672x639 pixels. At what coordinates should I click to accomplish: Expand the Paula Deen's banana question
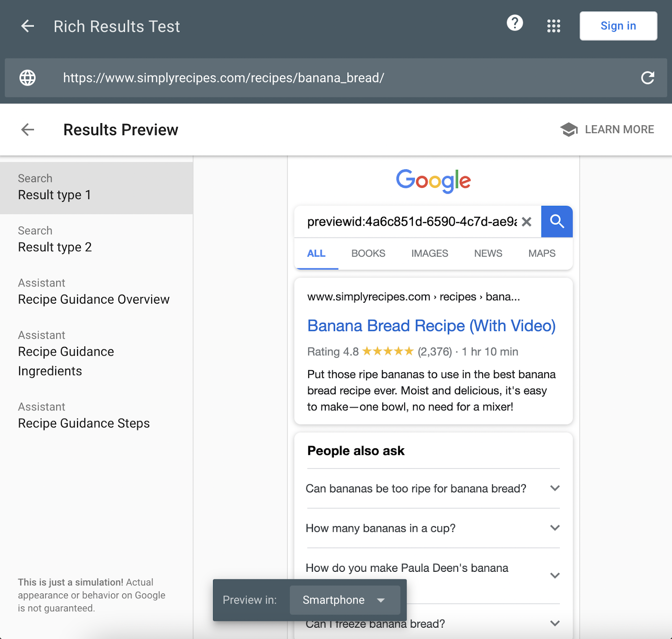point(433,576)
